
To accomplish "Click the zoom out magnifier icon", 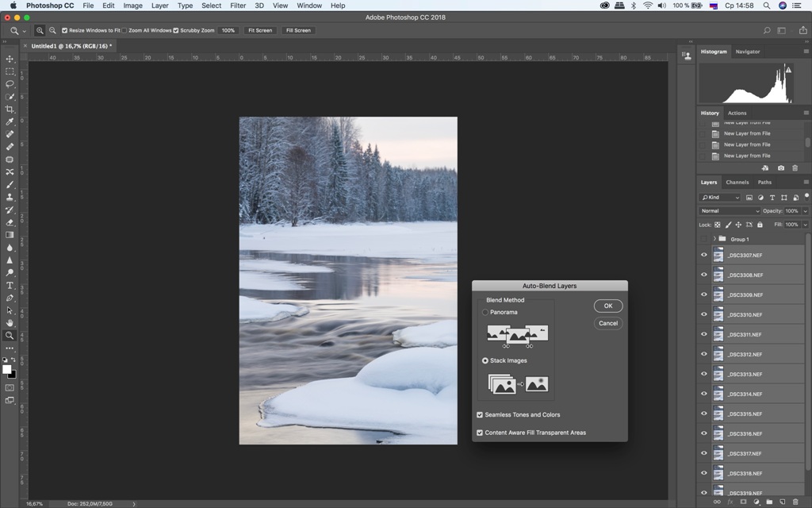I will click(52, 30).
